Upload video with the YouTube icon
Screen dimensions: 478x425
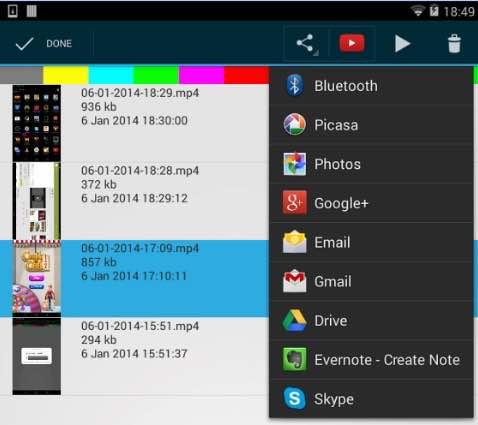click(x=352, y=43)
